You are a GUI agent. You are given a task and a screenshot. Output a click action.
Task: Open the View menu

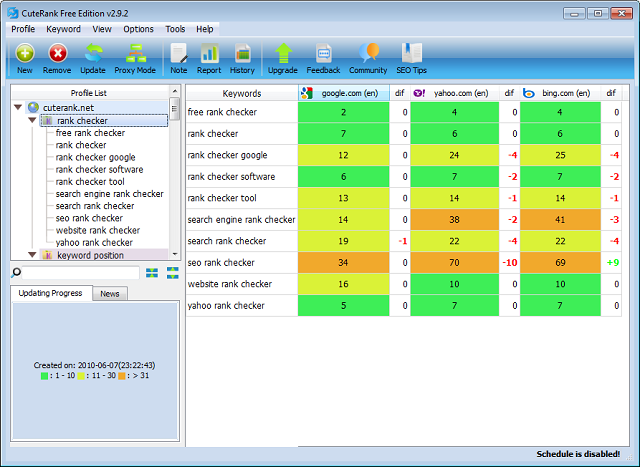[102, 29]
